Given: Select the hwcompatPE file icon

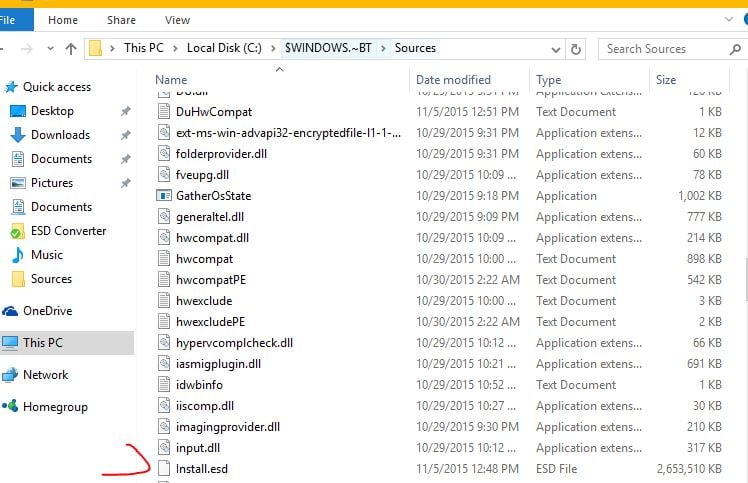Looking at the screenshot, I should click(164, 279).
